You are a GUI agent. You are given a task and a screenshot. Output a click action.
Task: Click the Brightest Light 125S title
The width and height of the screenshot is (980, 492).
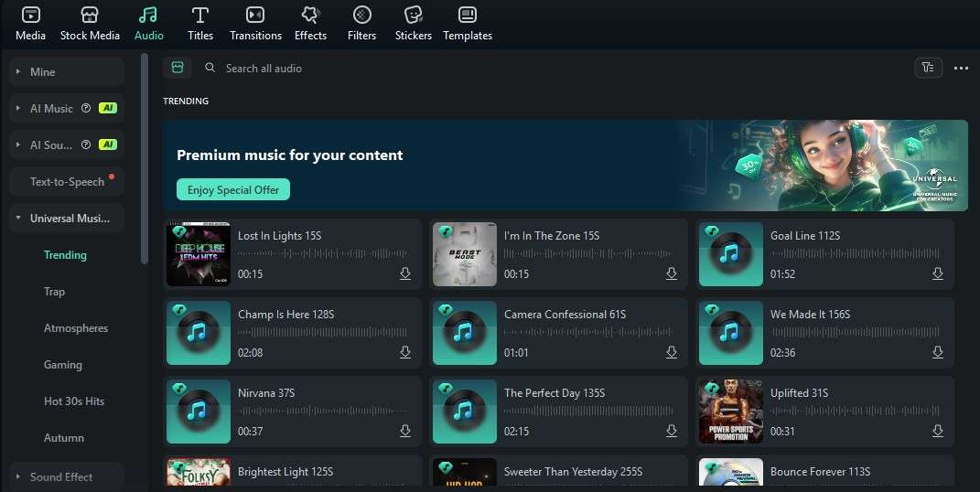(x=285, y=471)
